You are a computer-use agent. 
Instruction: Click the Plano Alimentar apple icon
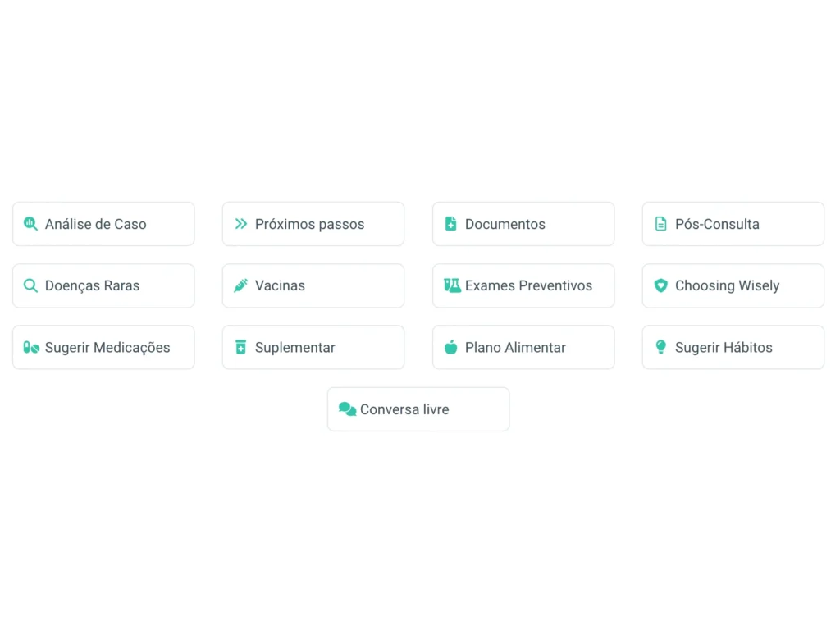(450, 347)
